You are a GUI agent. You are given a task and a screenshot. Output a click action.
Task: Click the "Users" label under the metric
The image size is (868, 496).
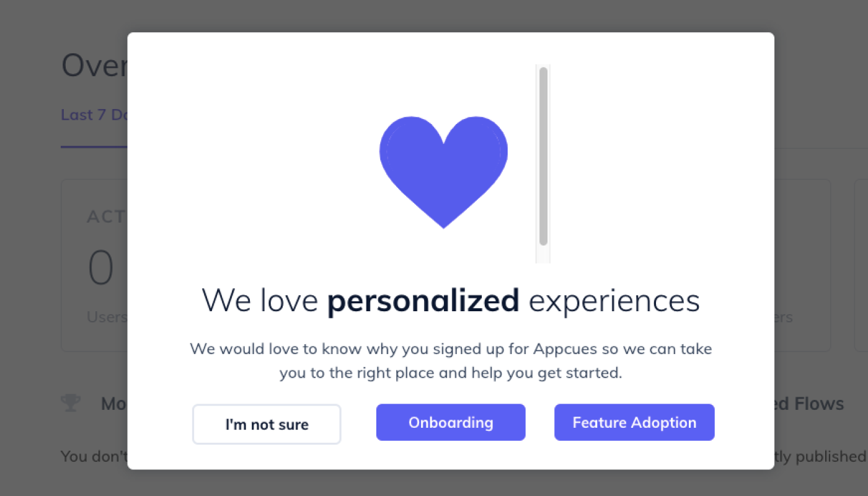107,317
